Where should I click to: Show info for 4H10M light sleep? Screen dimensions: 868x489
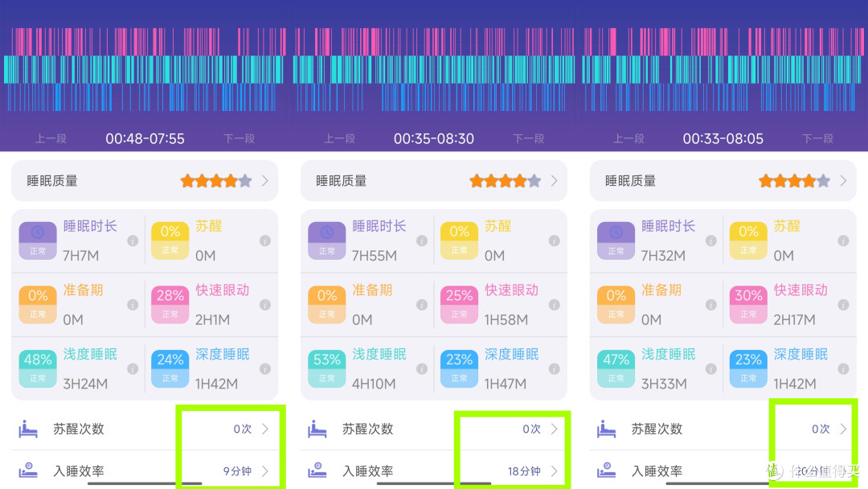click(x=422, y=369)
